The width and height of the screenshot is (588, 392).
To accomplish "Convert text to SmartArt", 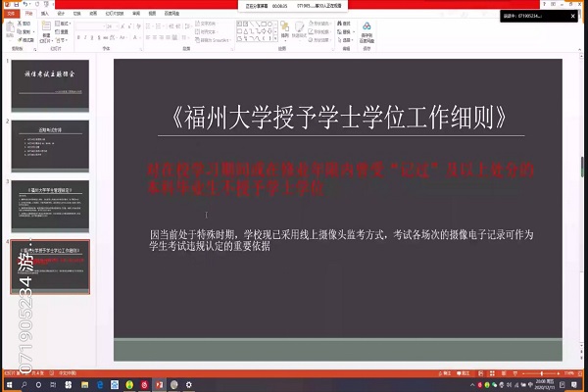I will 213,40.
